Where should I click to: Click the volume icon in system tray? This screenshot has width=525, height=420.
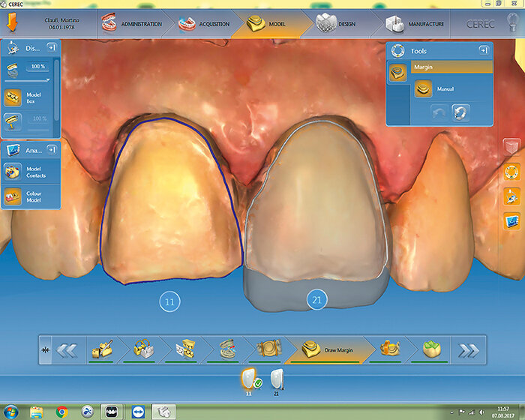tap(481, 412)
